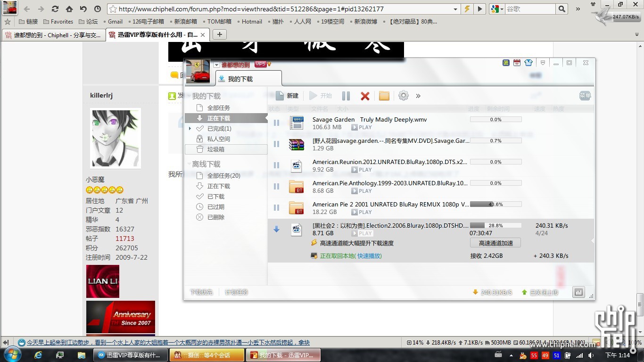This screenshot has height=362, width=644.
Task: Click the browser search magnifier icon
Action: point(561,9)
